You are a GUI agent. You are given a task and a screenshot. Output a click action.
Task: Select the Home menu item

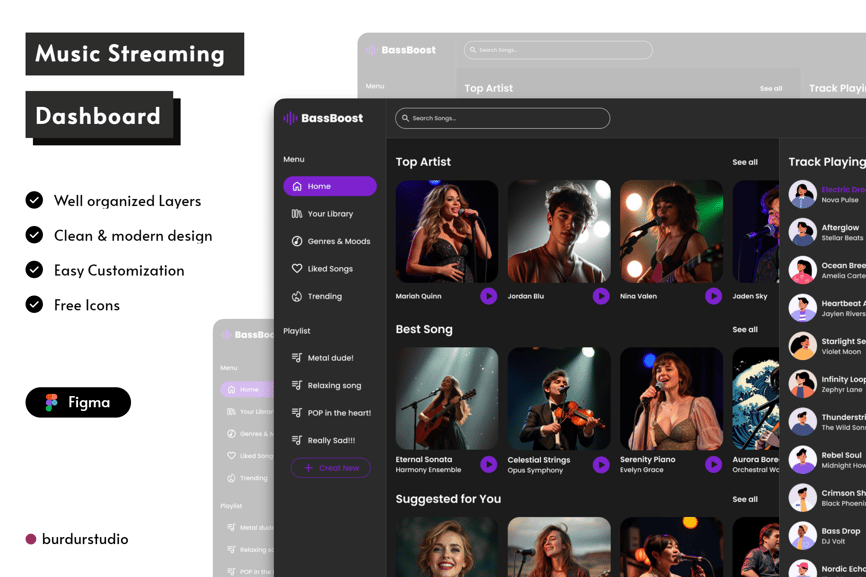coord(329,186)
